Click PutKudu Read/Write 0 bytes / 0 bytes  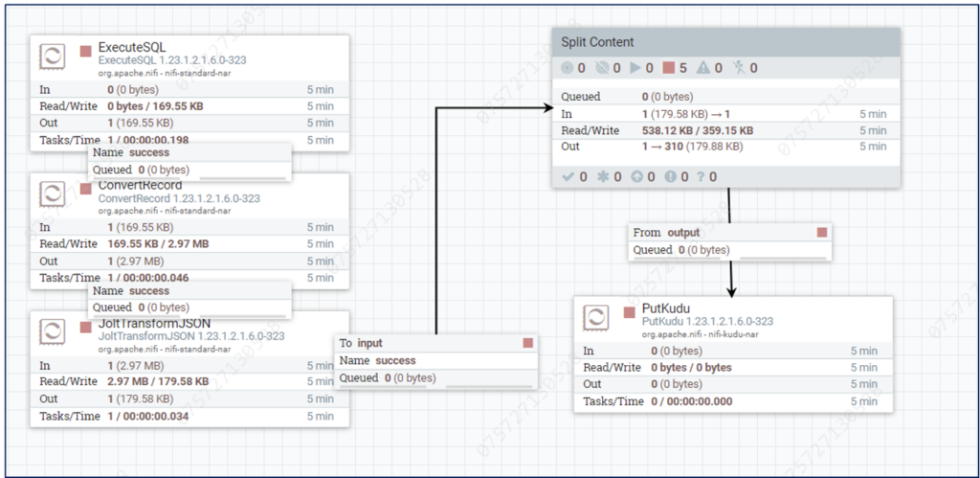(x=691, y=367)
